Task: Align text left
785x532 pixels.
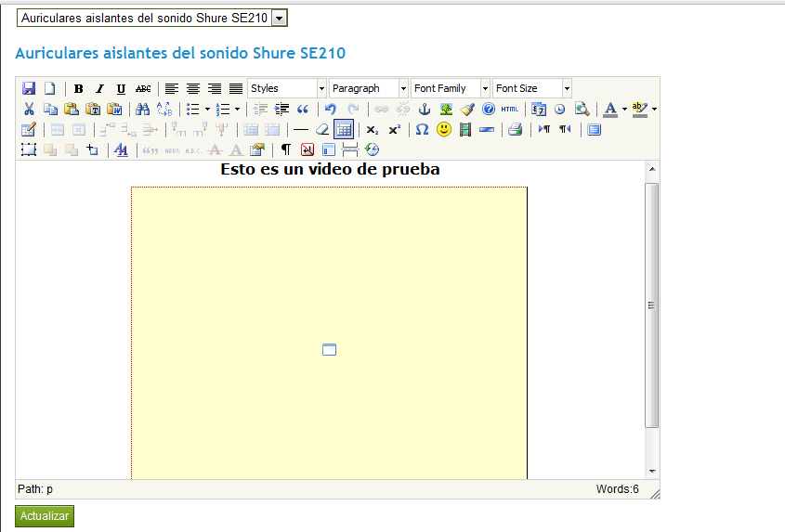Action: tap(172, 88)
